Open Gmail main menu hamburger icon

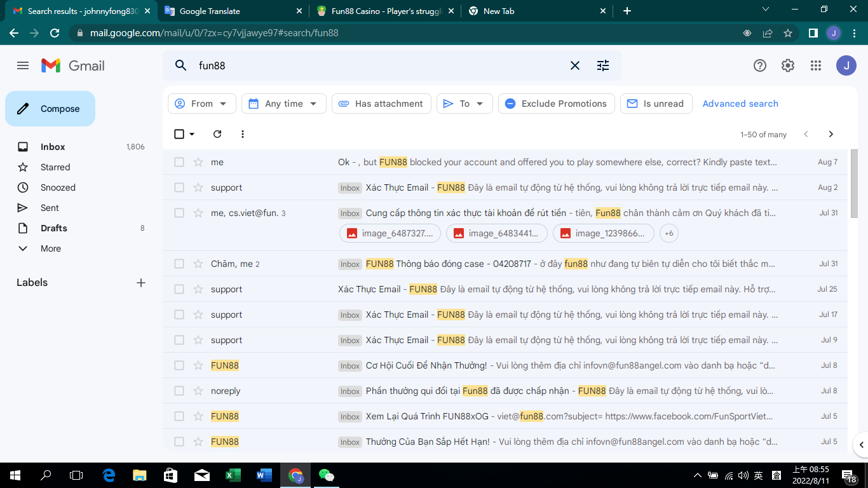click(23, 65)
